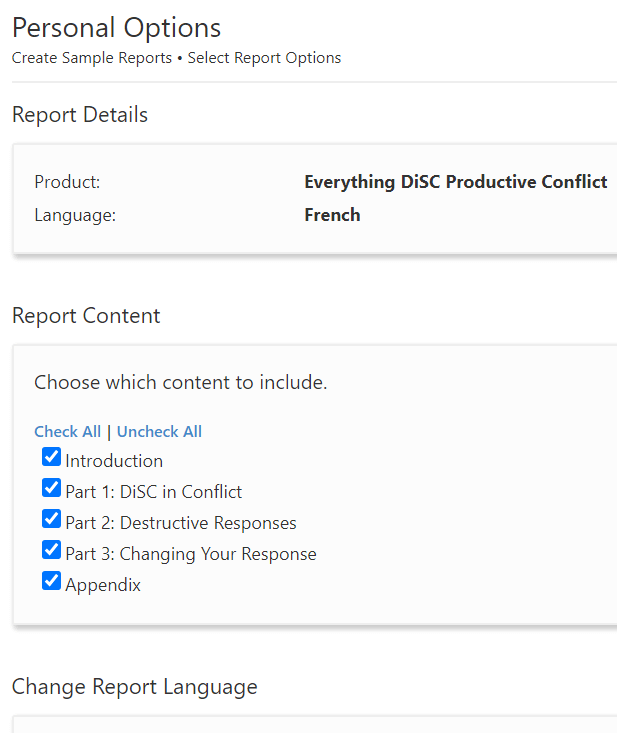Viewport: 619px width, 733px height.
Task: Click the Personal Options heading
Action: click(116, 28)
